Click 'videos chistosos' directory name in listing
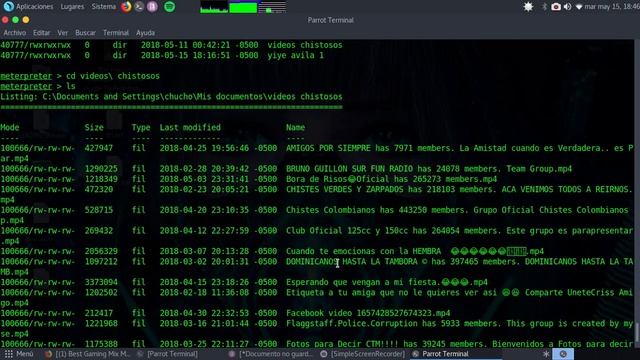This screenshot has height=360, width=640. pos(305,45)
